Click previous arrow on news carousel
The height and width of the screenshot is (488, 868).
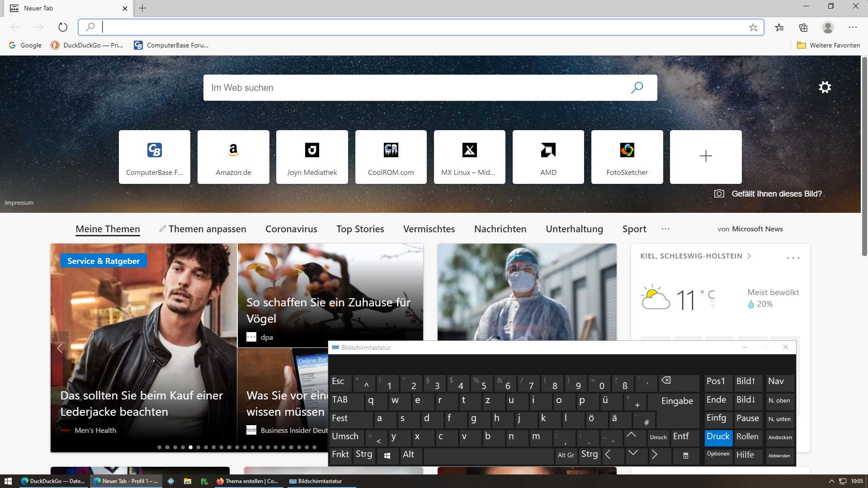tap(60, 348)
